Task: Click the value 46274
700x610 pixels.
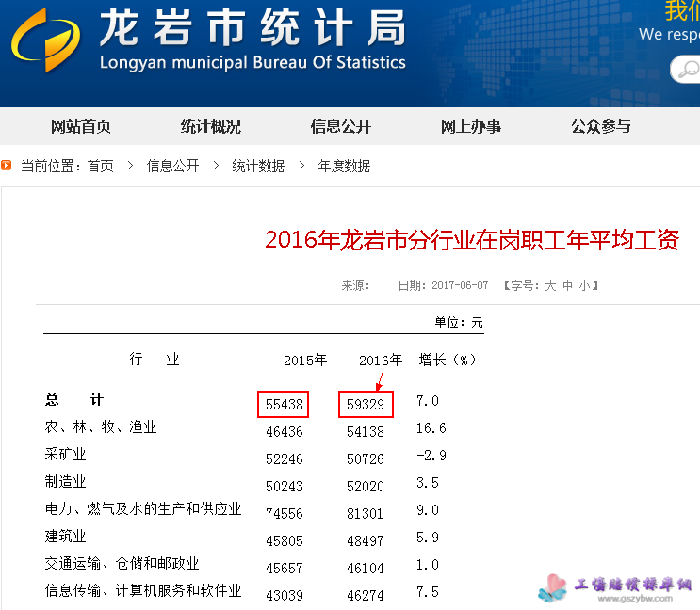Action: pyautogui.click(x=366, y=595)
